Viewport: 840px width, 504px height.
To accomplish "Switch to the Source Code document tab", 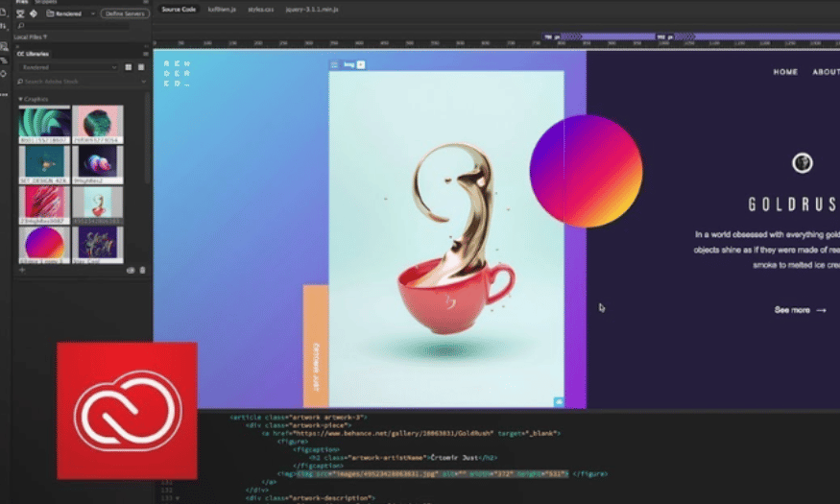I will [179, 9].
